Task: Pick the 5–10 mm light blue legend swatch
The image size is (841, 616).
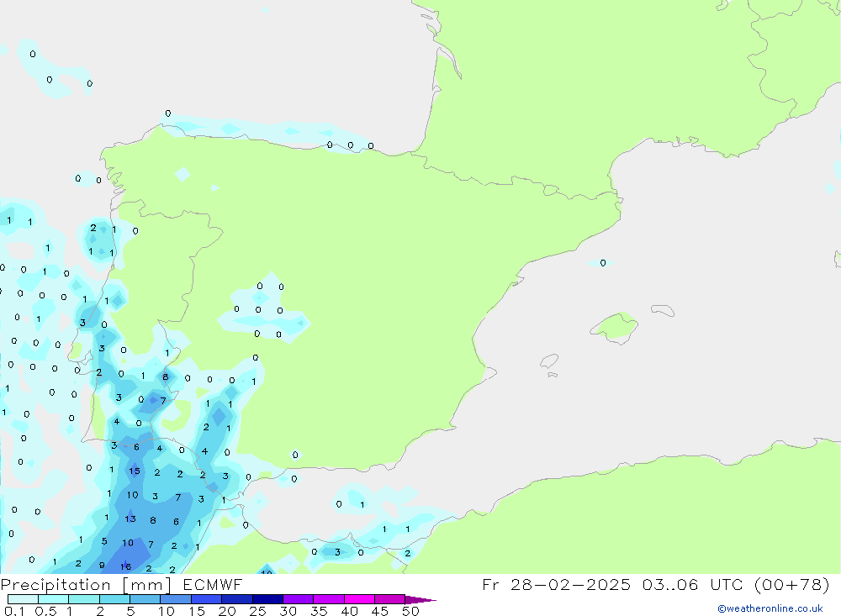Action: pos(145,599)
